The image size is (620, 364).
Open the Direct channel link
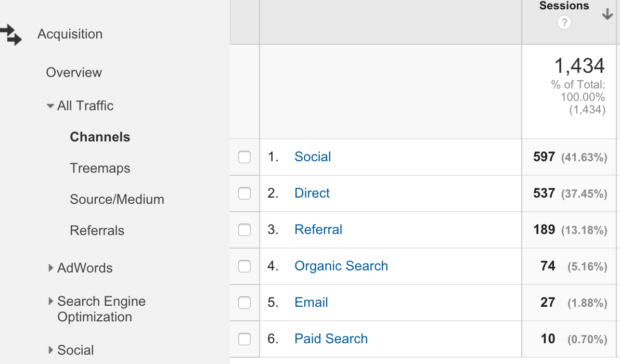(312, 193)
